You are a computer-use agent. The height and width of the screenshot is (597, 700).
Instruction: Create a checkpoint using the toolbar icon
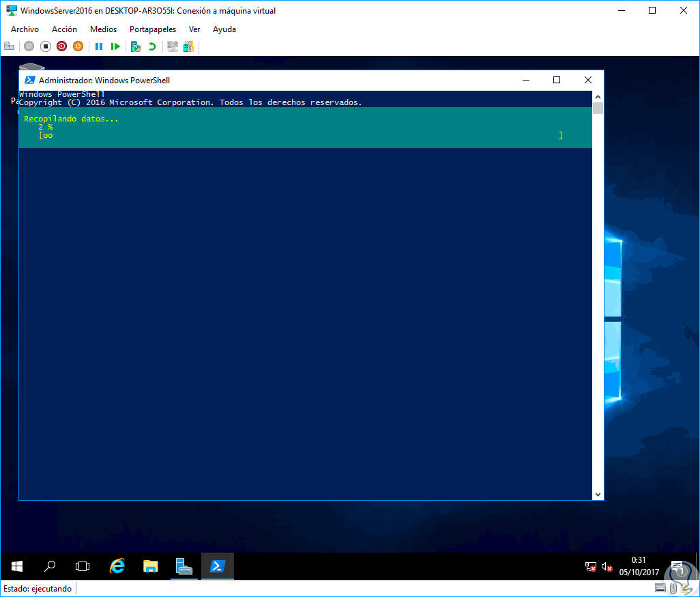tap(136, 46)
